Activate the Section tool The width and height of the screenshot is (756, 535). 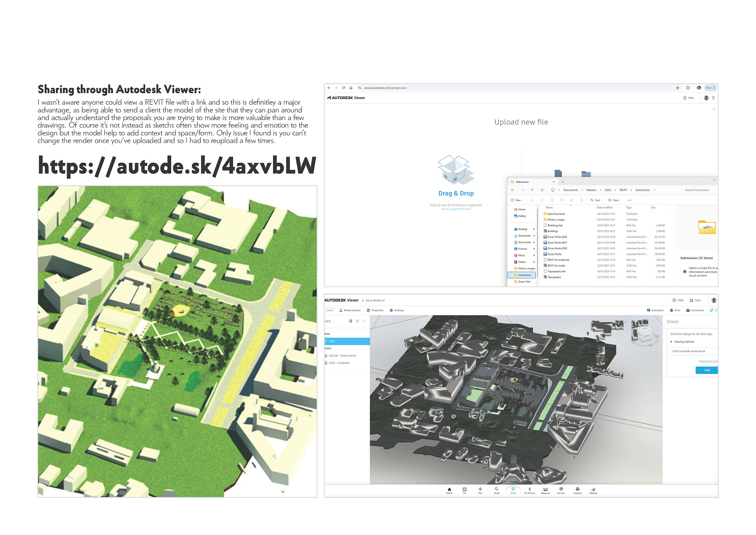[x=561, y=490]
